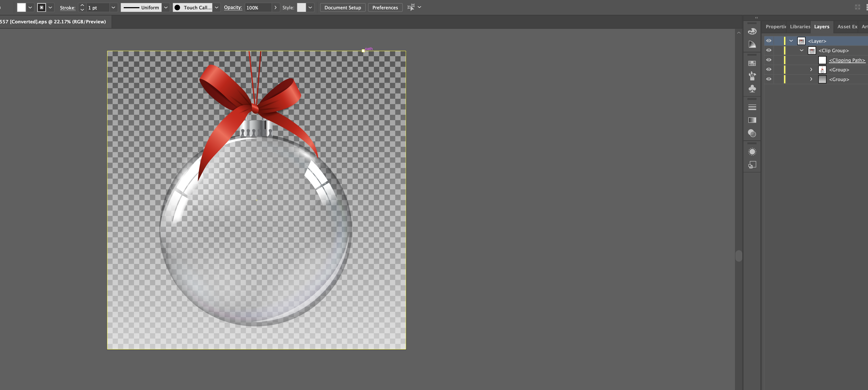Open the Symbols panel
The height and width of the screenshot is (390, 868).
[x=752, y=89]
